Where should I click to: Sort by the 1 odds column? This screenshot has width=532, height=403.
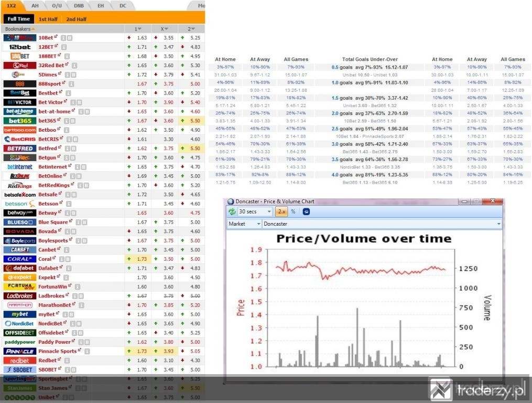[138, 29]
